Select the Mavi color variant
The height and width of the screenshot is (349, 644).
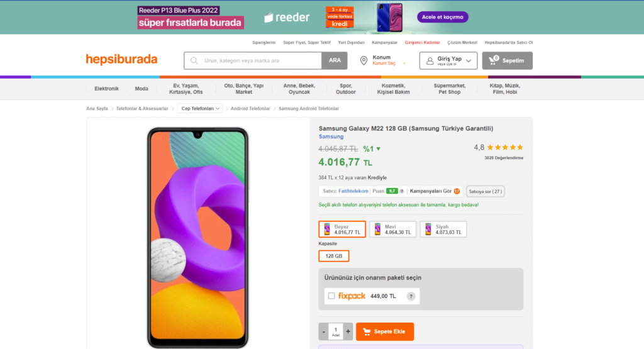[x=392, y=230]
